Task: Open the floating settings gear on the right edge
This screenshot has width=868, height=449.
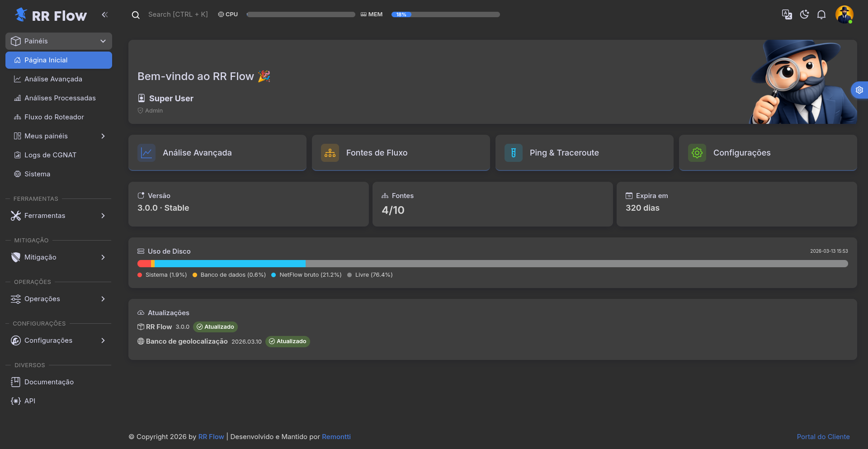Action: click(x=860, y=90)
